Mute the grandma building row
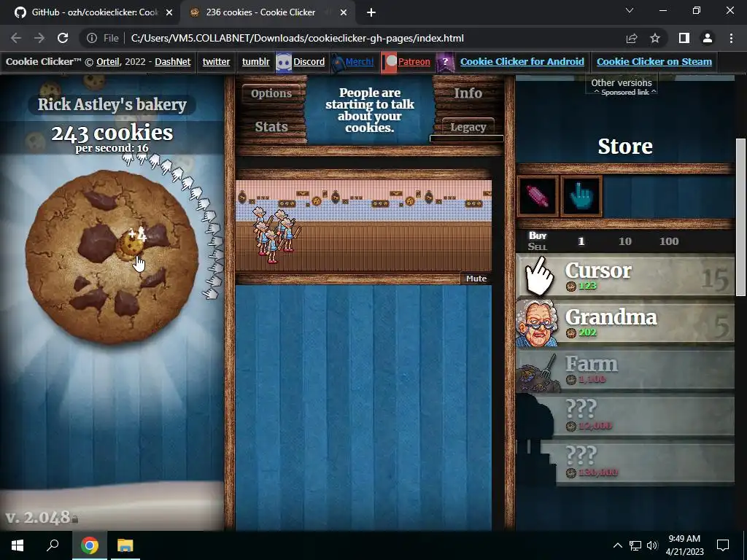 (476, 279)
